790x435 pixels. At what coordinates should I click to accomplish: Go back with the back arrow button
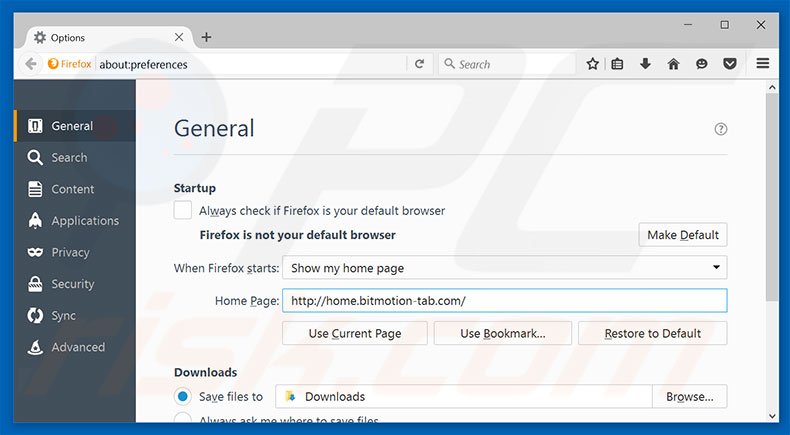click(x=31, y=64)
